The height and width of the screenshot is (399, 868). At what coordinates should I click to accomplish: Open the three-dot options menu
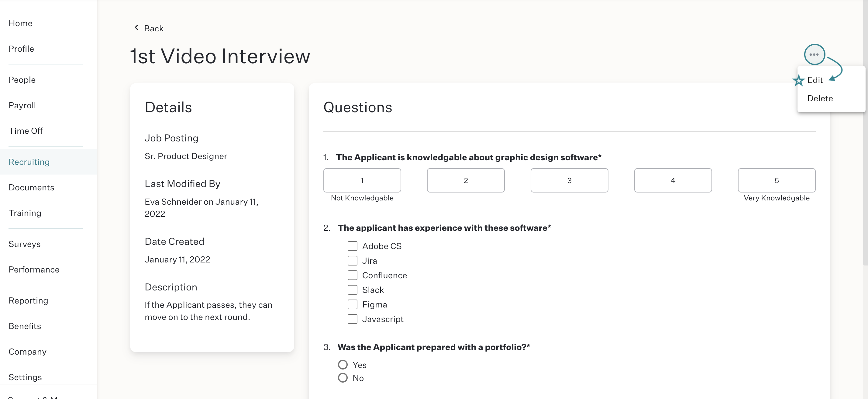coord(814,54)
